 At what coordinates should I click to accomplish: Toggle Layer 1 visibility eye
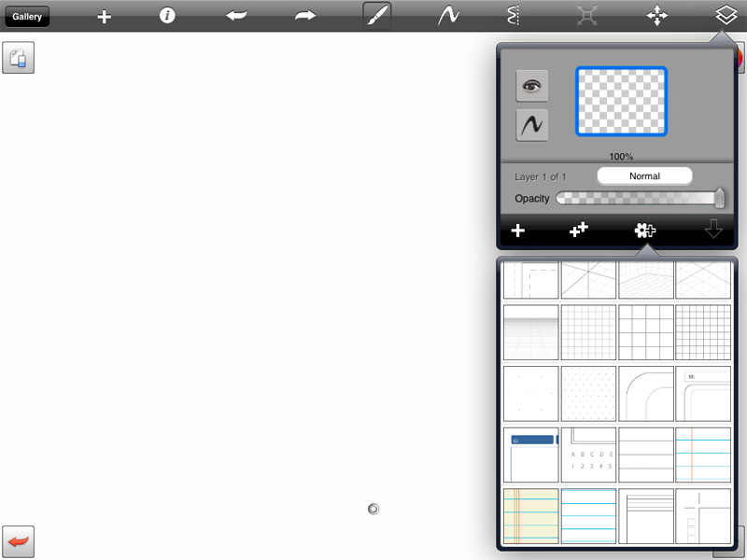coord(532,86)
